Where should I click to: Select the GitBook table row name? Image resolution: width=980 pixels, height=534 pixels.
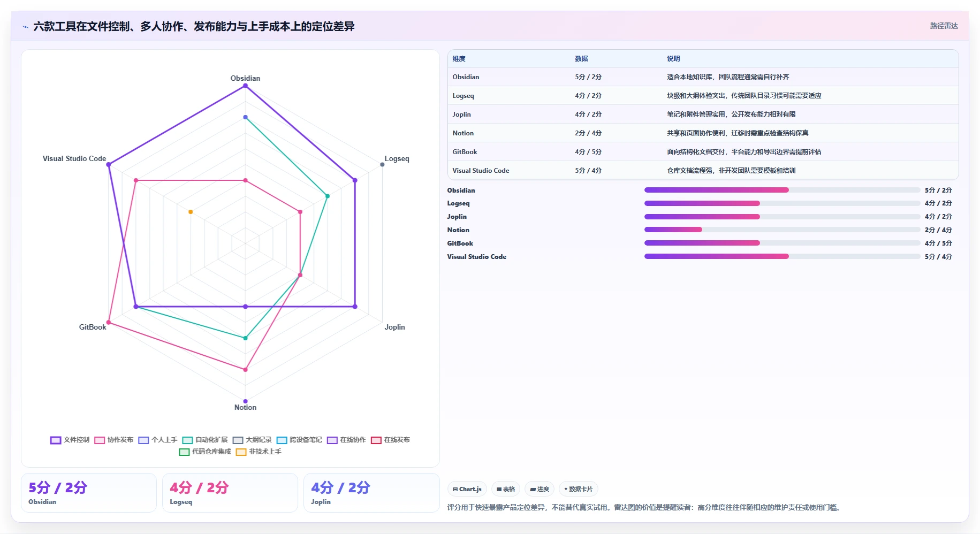click(465, 152)
